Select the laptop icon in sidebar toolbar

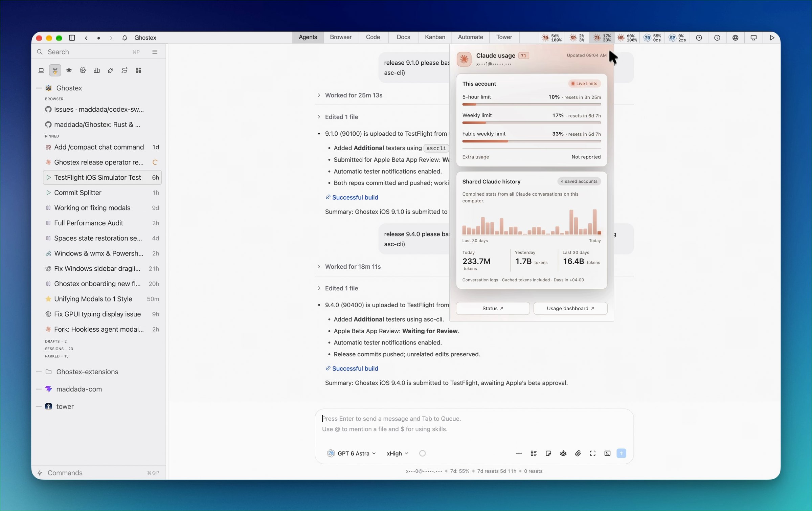tap(41, 70)
